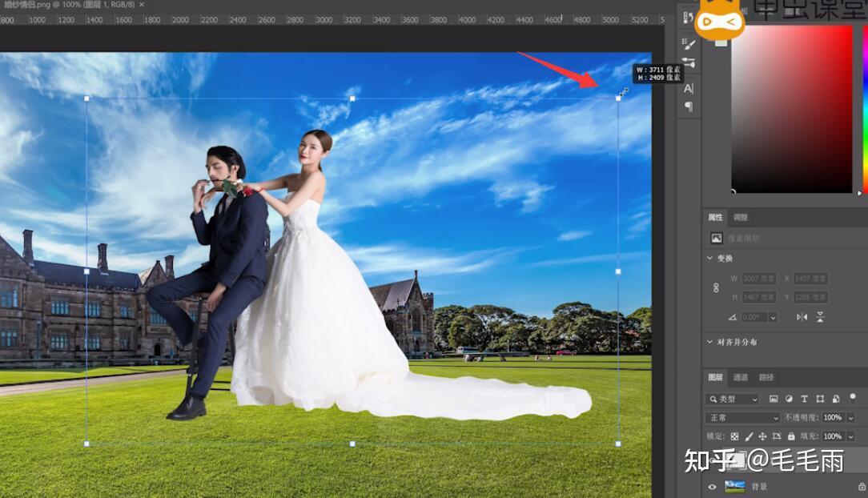Screen dimensions: 868x498
Task: Collapse the 变换 section
Action: tap(709, 259)
